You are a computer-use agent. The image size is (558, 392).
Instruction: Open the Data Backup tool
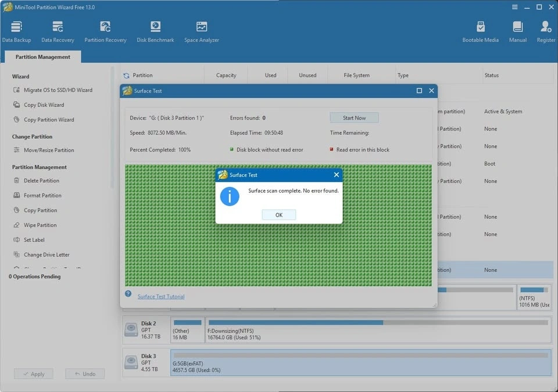(x=17, y=32)
